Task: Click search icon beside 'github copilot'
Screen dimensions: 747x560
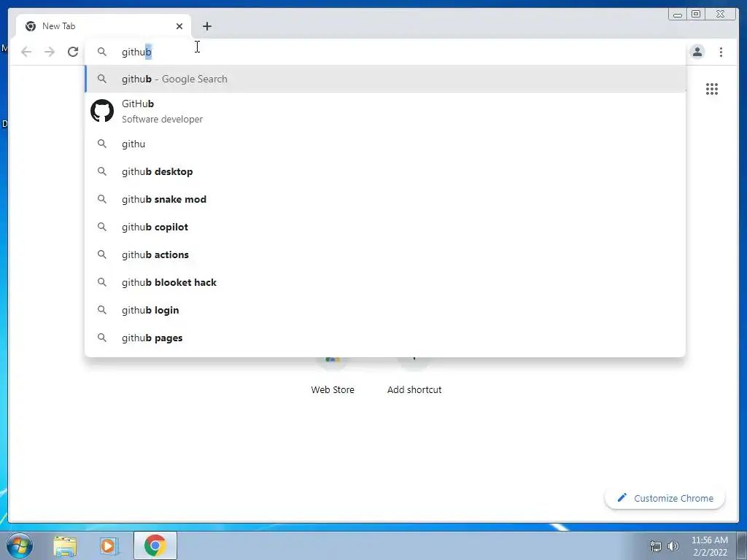Action: (102, 227)
